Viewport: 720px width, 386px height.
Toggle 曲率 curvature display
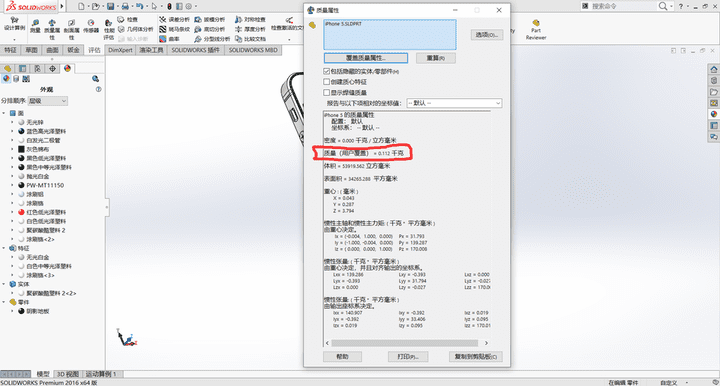coord(169,39)
